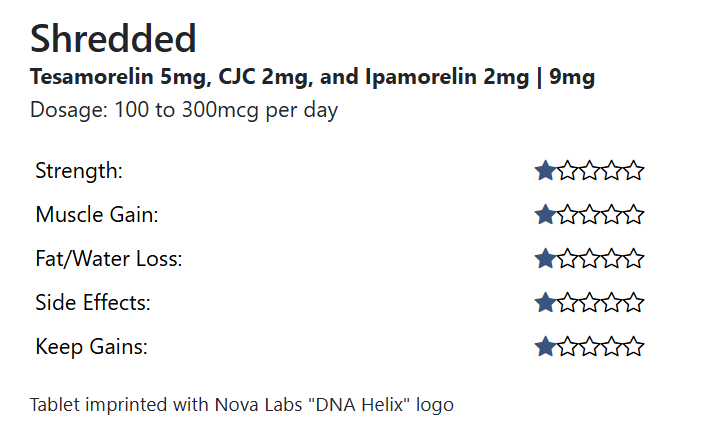Click the Dosage 100 to 300mcg text
This screenshot has height=446, width=723.
[184, 110]
